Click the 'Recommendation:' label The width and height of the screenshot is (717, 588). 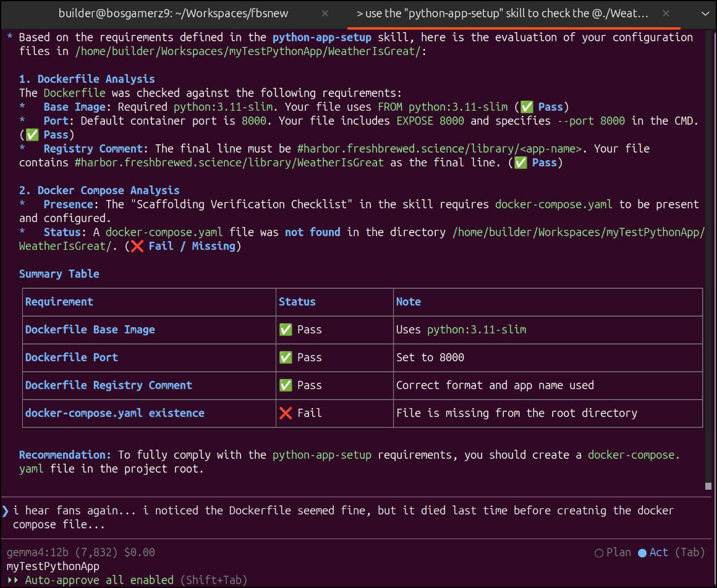pos(65,455)
